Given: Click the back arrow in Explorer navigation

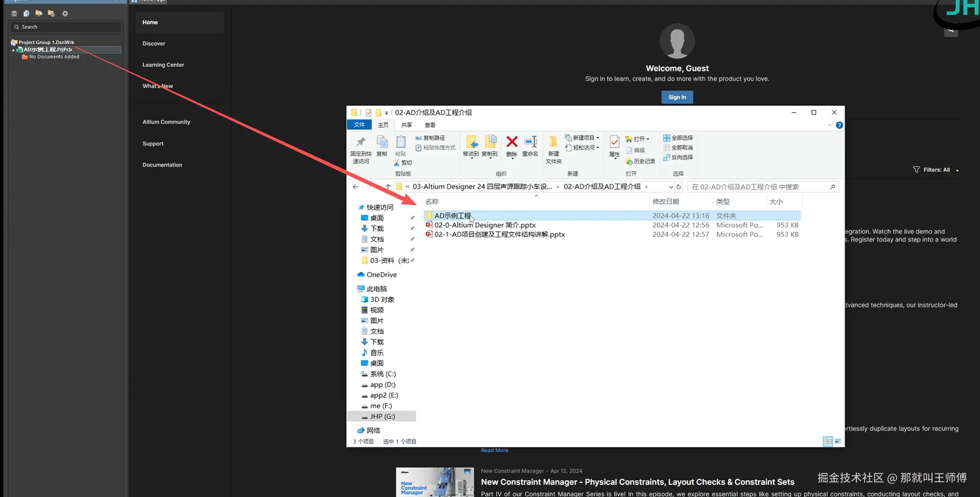Looking at the screenshot, I should [x=355, y=187].
